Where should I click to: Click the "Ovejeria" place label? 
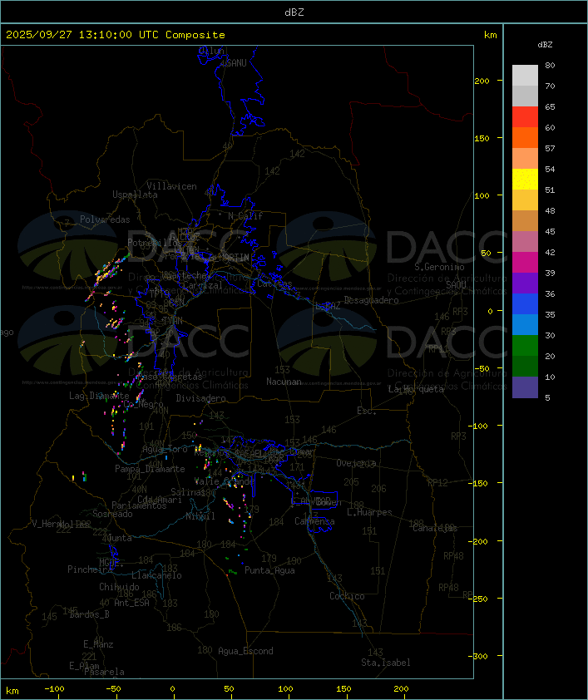point(356,463)
